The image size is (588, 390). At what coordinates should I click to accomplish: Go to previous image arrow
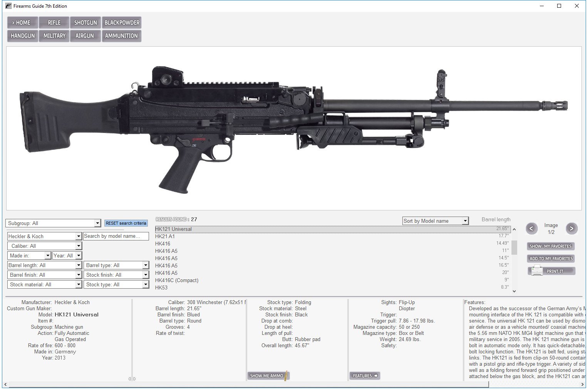coord(531,229)
